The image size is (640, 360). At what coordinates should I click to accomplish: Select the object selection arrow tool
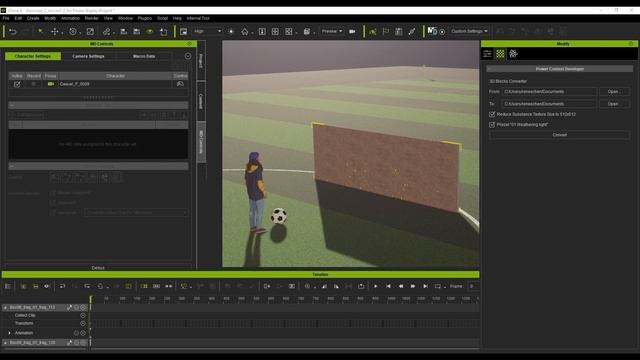point(40,31)
